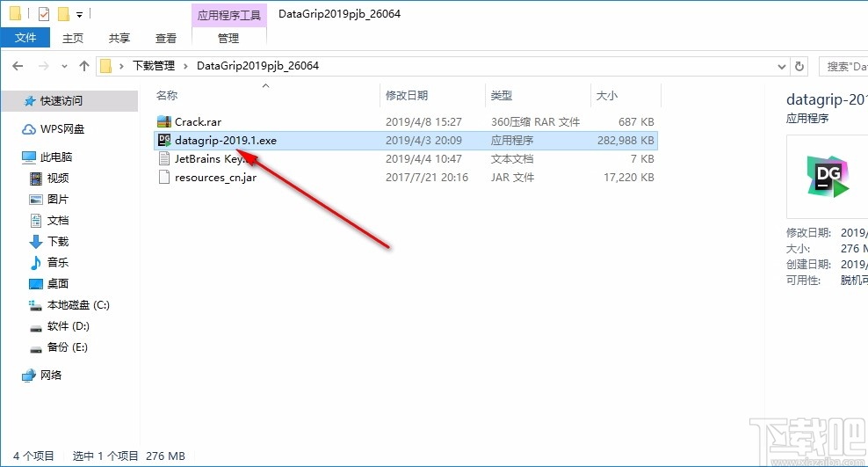This screenshot has width=868, height=467.
Task: Sort files by 名称 column header
Action: click(167, 95)
